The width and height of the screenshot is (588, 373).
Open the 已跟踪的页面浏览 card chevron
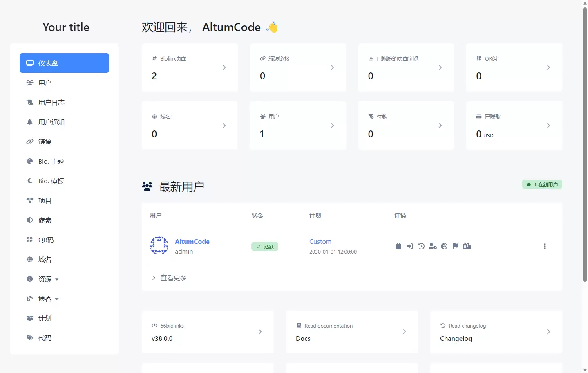(x=440, y=67)
